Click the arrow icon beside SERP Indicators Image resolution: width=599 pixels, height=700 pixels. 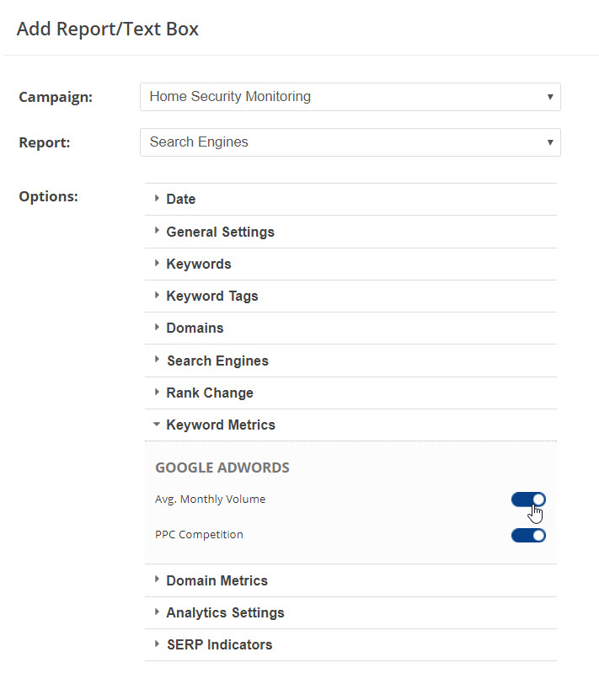pyautogui.click(x=157, y=644)
